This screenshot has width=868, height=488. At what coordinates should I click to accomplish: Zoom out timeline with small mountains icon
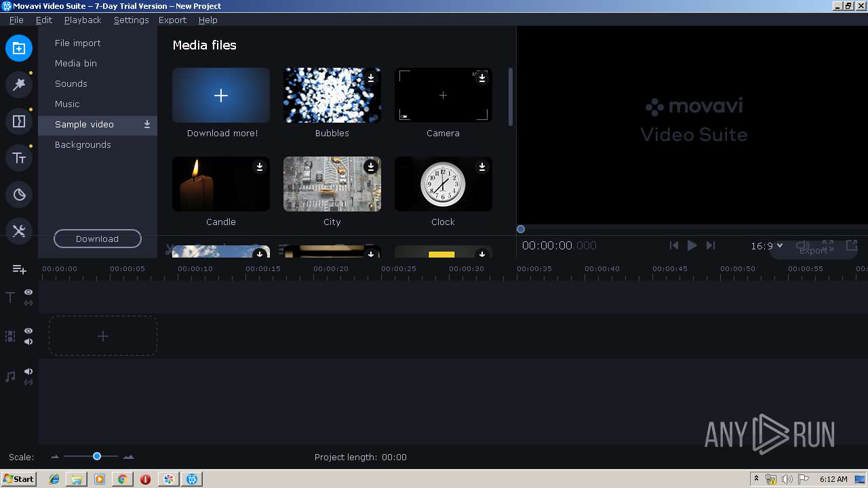[x=55, y=457]
